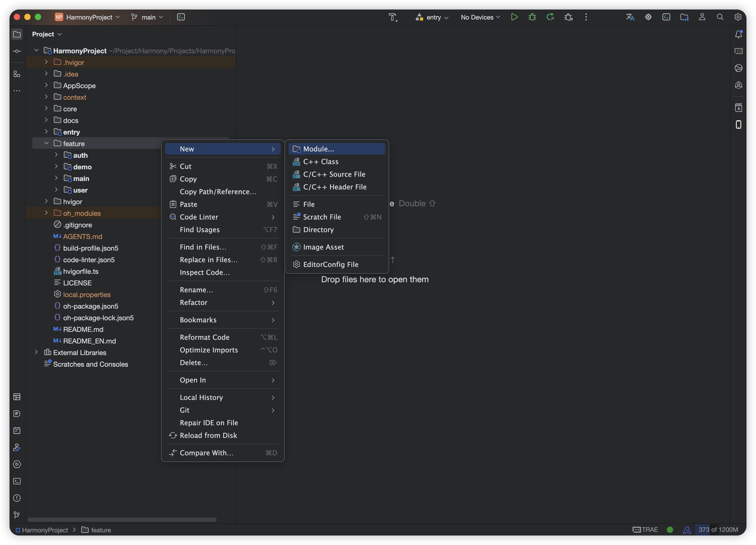Open the entry run configuration dropdown
This screenshot has height=545, width=756.
(x=432, y=17)
